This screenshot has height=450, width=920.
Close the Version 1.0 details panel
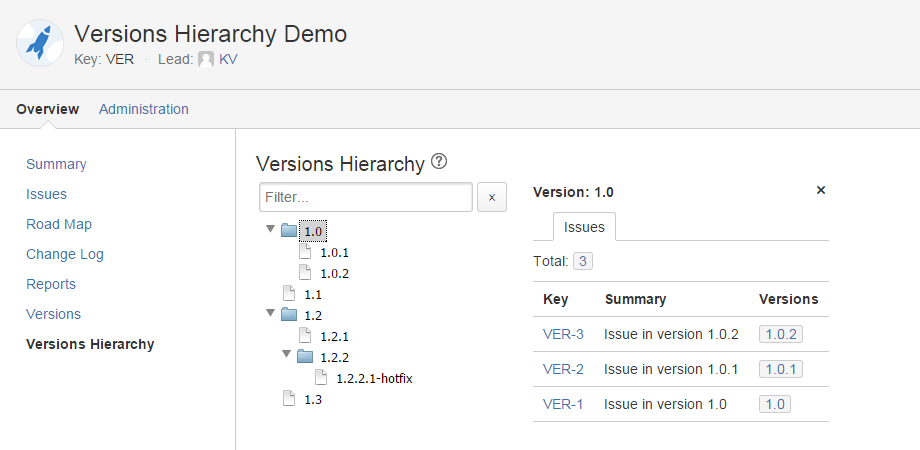pos(821,190)
